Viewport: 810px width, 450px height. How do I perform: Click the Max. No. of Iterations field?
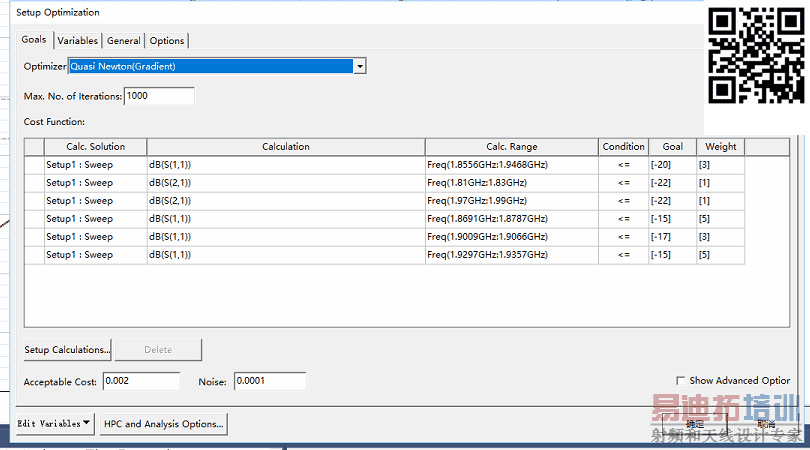(159, 96)
